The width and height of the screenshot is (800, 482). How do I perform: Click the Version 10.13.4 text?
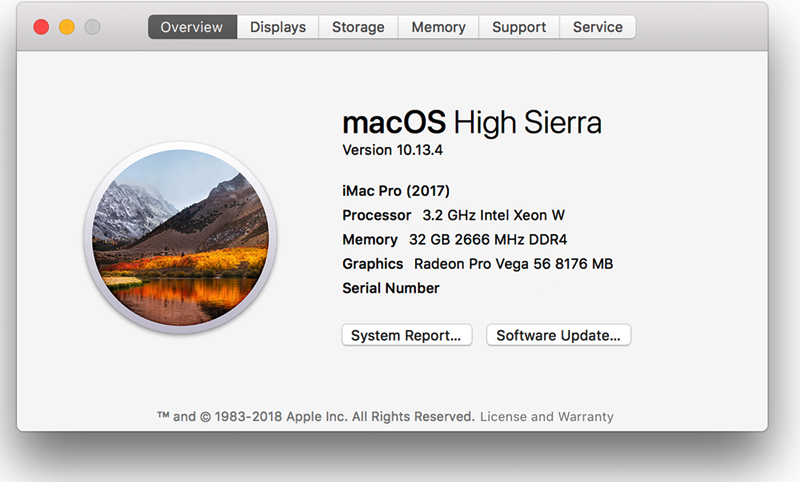tap(392, 150)
